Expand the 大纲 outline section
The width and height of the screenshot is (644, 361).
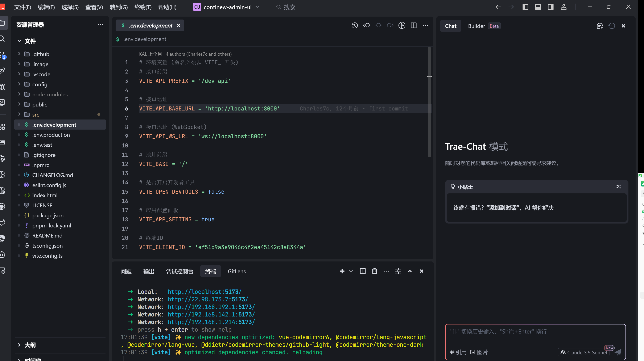click(19, 345)
